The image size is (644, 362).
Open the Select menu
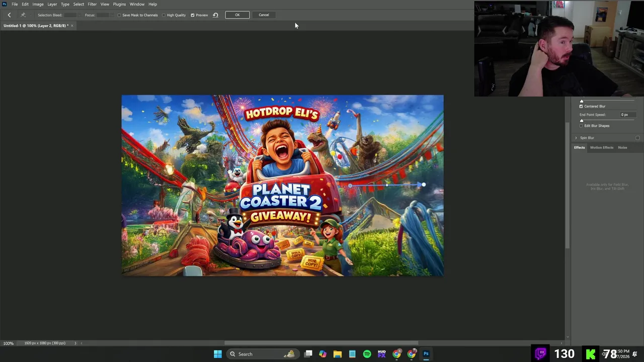click(x=78, y=4)
